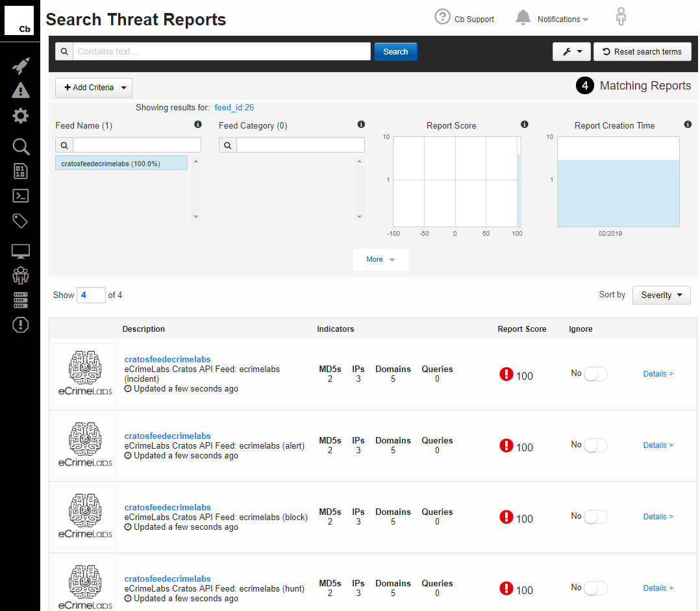Open the binary file icon in sidebar

tap(21, 171)
